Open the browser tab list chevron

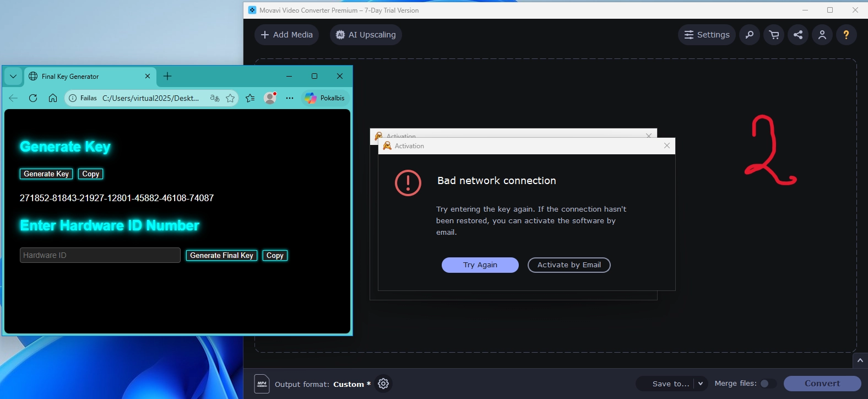click(x=13, y=77)
